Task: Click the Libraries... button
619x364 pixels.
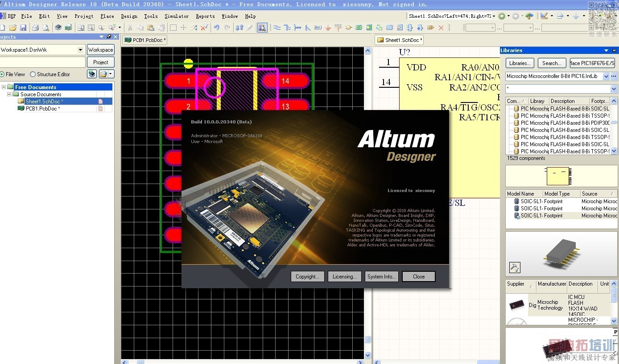Action: [520, 63]
